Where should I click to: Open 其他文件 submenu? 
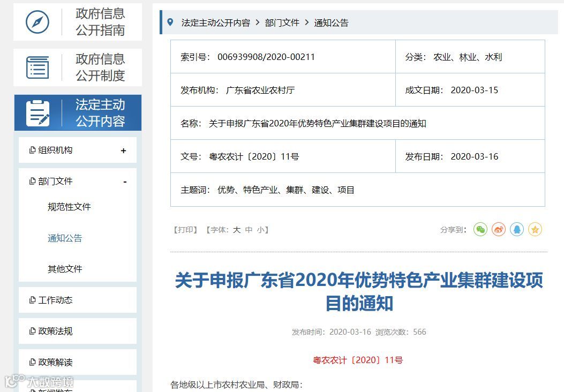pyautogui.click(x=65, y=269)
